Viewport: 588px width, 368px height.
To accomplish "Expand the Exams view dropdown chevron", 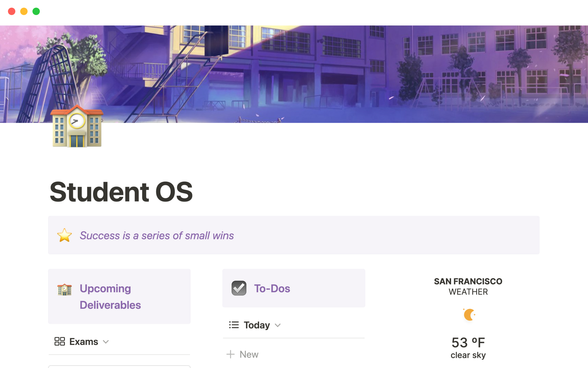I will pyautogui.click(x=106, y=342).
